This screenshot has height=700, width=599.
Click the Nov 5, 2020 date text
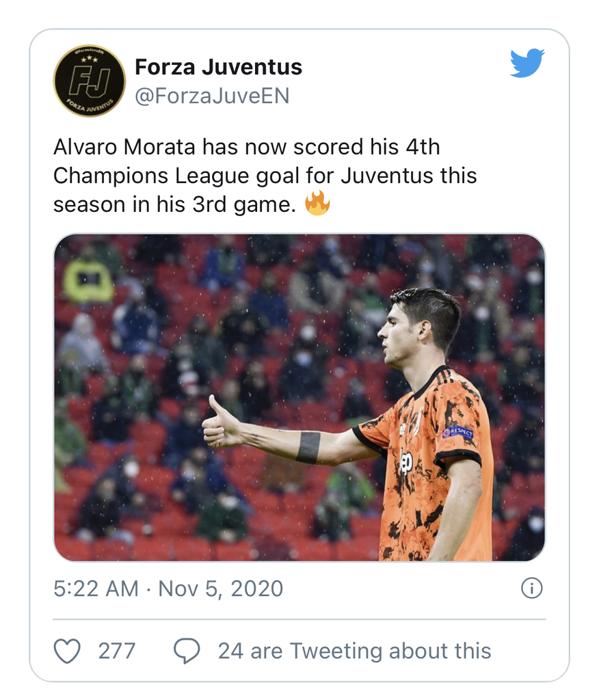click(x=221, y=589)
